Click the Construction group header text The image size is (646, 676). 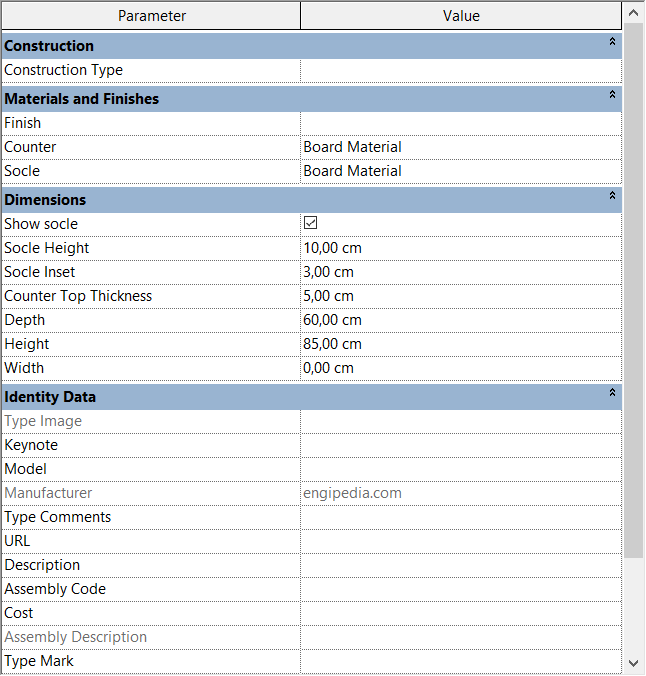click(49, 46)
